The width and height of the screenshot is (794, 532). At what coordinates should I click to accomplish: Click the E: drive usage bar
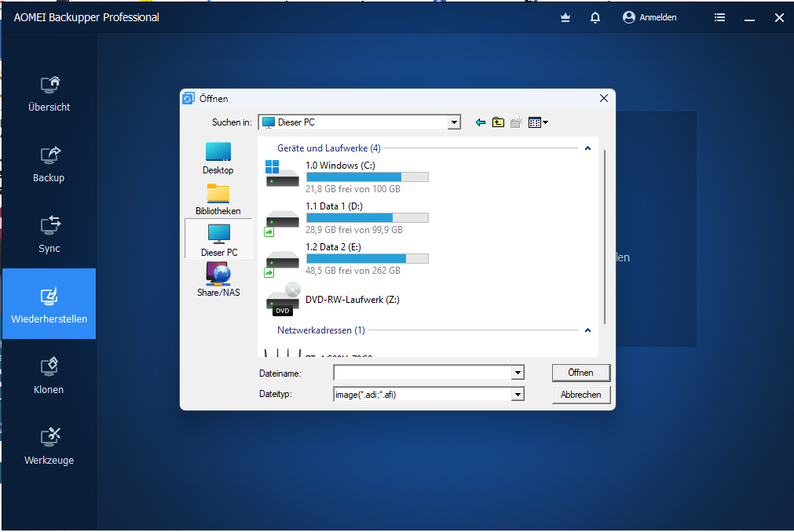click(368, 259)
